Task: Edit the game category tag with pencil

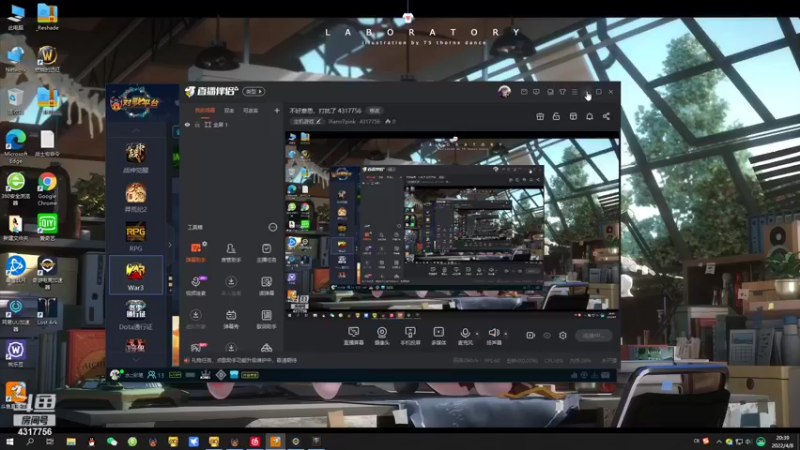Action: click(x=307, y=121)
